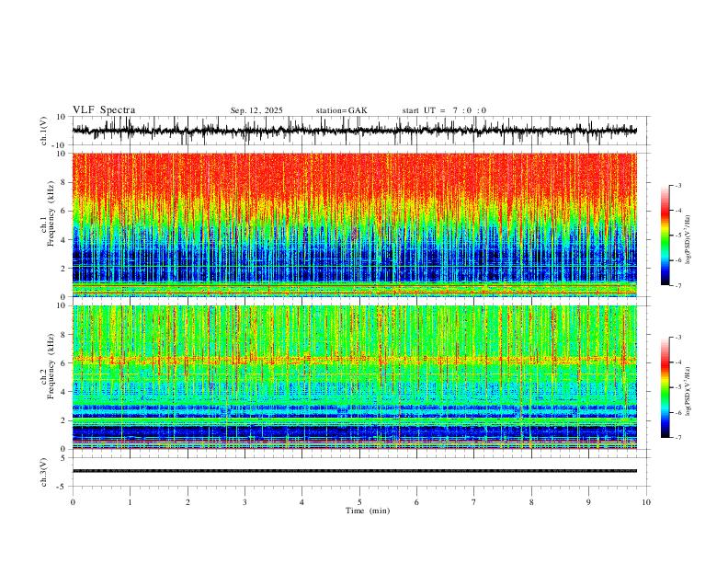This screenshot has width=728, height=563.
Task: Click the 'VLF Spectra' title text
Action: [104, 110]
